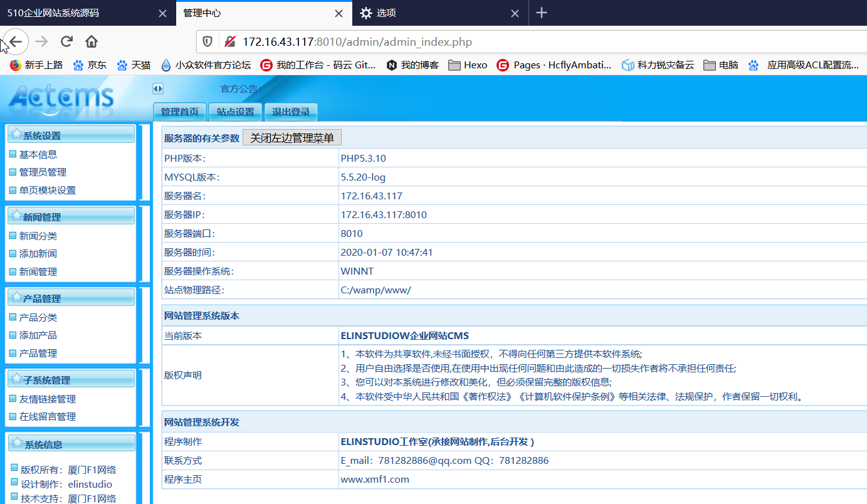Open the 我的工作台 码云 bookmark
The height and width of the screenshot is (504, 867).
pyautogui.click(x=318, y=65)
